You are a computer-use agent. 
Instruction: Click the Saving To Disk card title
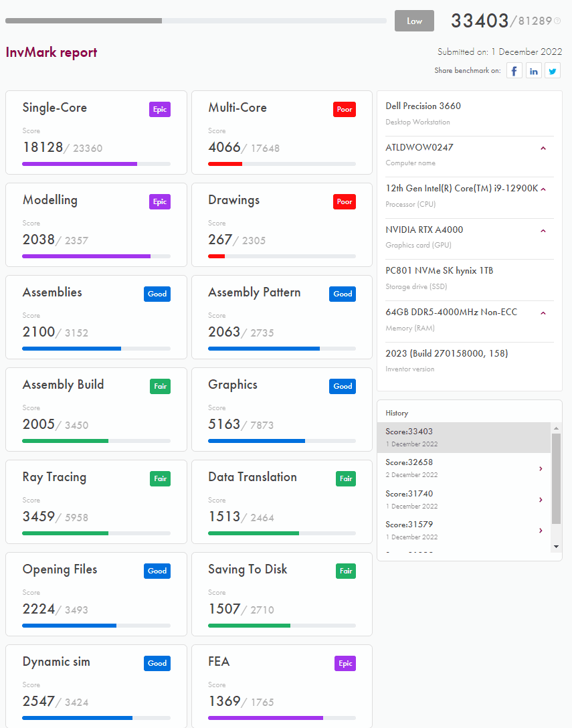[x=248, y=569]
